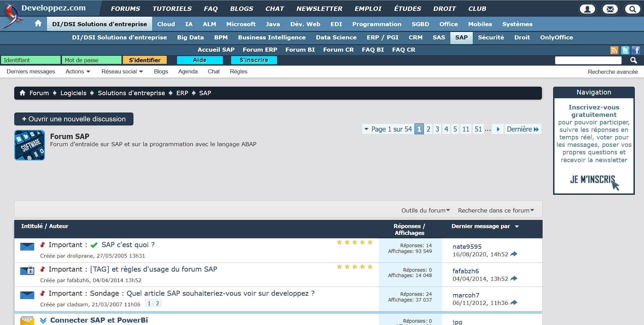
Task: Open TUTORIELS in the top menu
Action: 172,8
